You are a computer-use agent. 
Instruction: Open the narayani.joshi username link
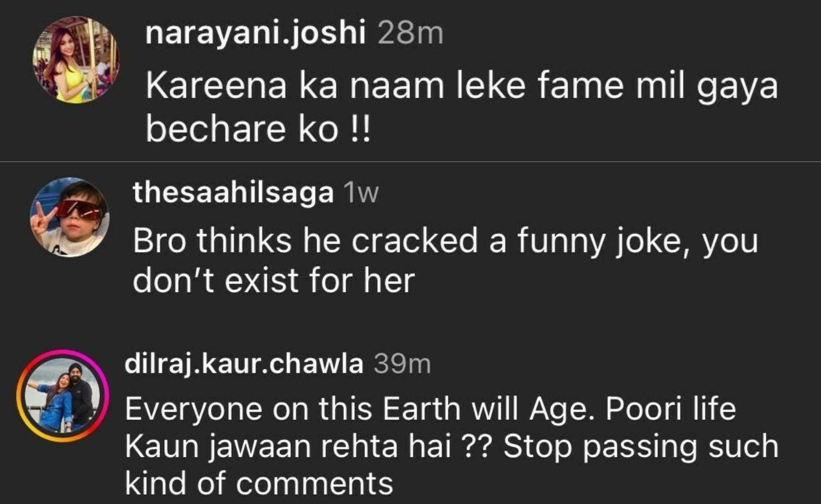click(255, 33)
